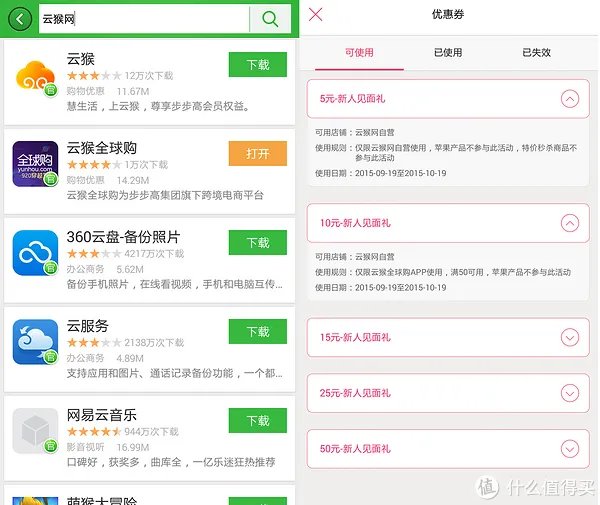Download 360云盘-备份照片
Image resolution: width=600 pixels, height=505 pixels.
point(258,243)
